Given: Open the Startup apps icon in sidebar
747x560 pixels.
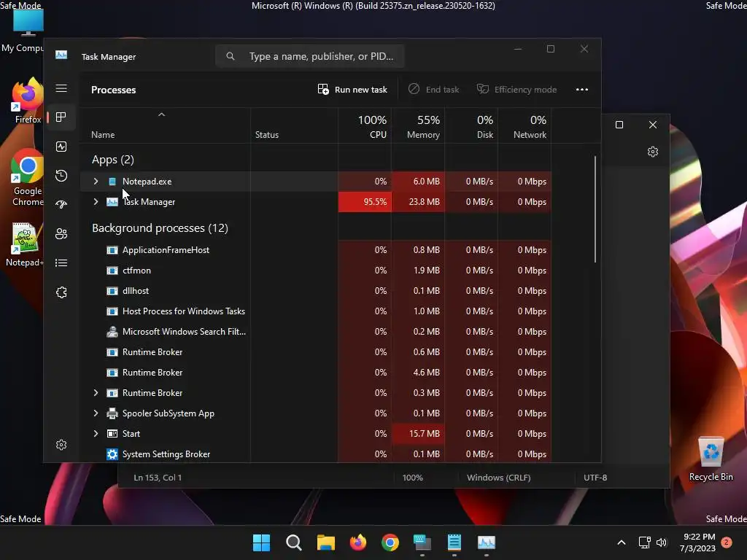Looking at the screenshot, I should (x=61, y=205).
